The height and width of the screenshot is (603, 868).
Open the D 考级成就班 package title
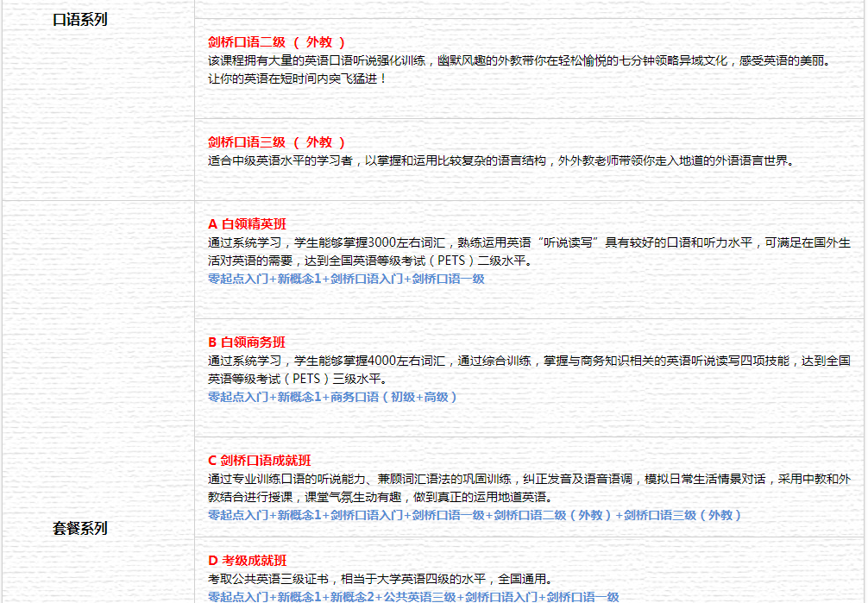click(248, 561)
